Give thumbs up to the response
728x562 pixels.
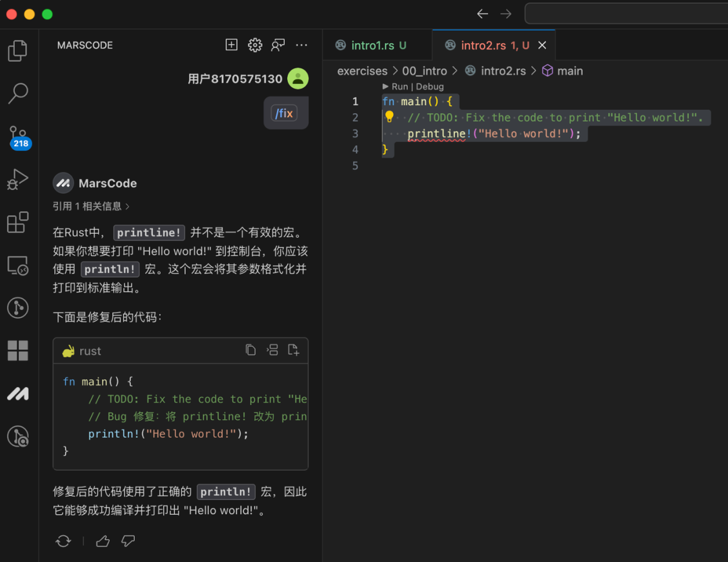tap(102, 540)
